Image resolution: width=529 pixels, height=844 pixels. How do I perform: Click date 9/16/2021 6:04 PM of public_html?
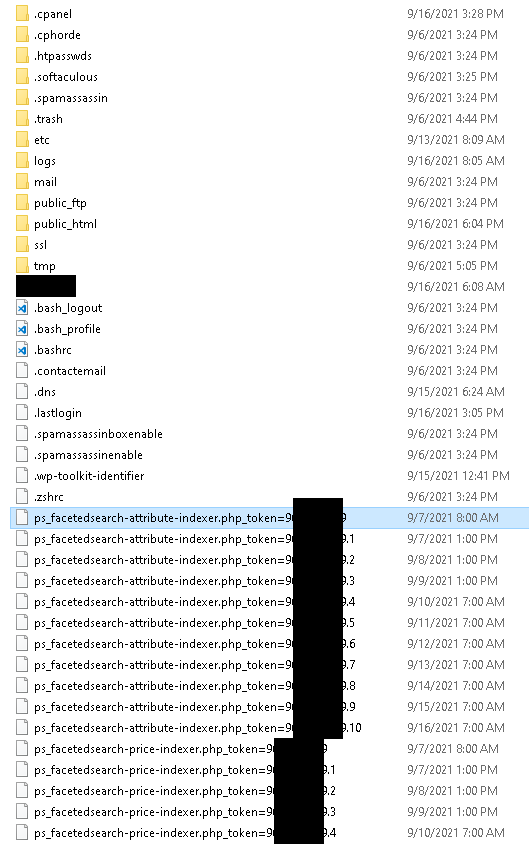coord(455,224)
